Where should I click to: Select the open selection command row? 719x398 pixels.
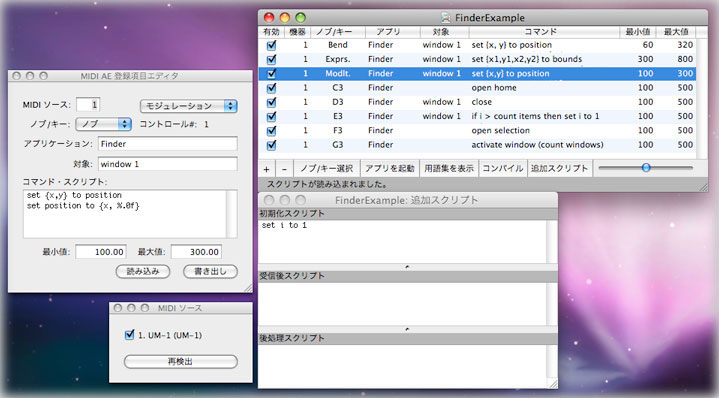[477, 131]
